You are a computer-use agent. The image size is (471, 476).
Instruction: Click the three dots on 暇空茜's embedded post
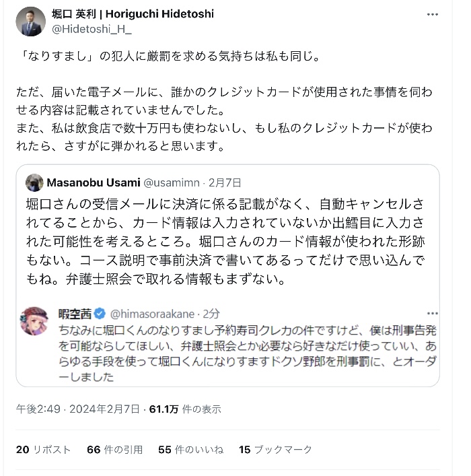432,313
